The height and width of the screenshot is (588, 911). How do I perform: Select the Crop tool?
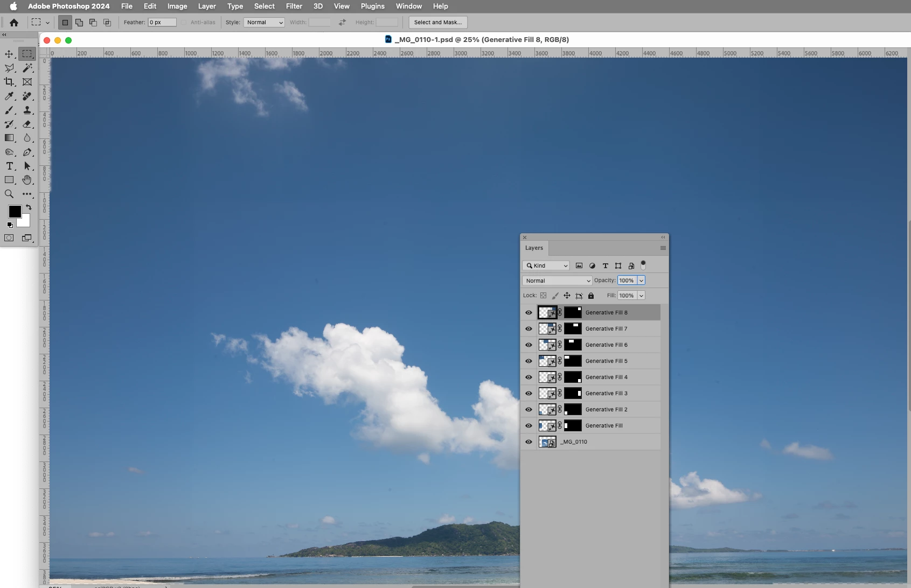pos(9,82)
